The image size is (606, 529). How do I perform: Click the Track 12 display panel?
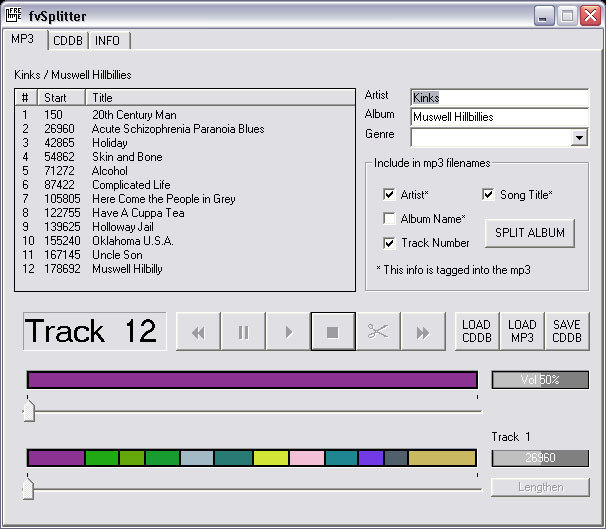[95, 331]
